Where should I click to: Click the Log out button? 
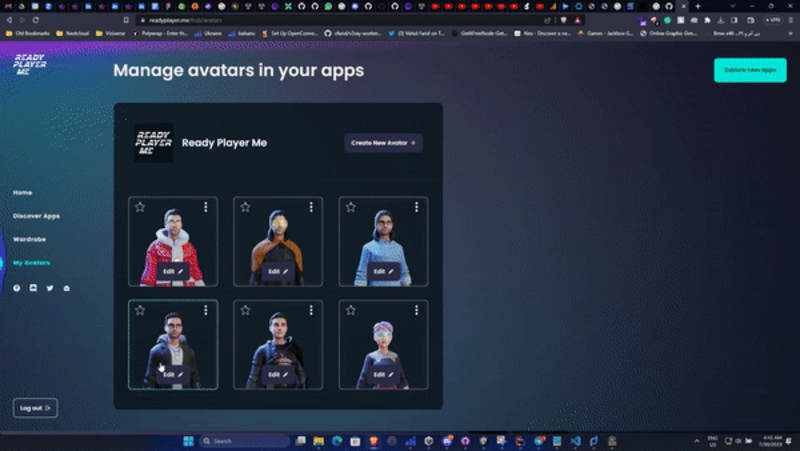pyautogui.click(x=35, y=408)
